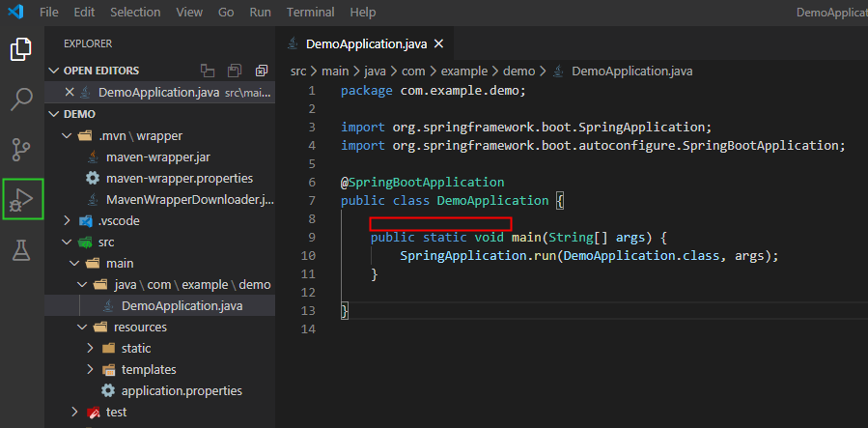Click the resources folder icon
868x428 pixels.
point(100,327)
